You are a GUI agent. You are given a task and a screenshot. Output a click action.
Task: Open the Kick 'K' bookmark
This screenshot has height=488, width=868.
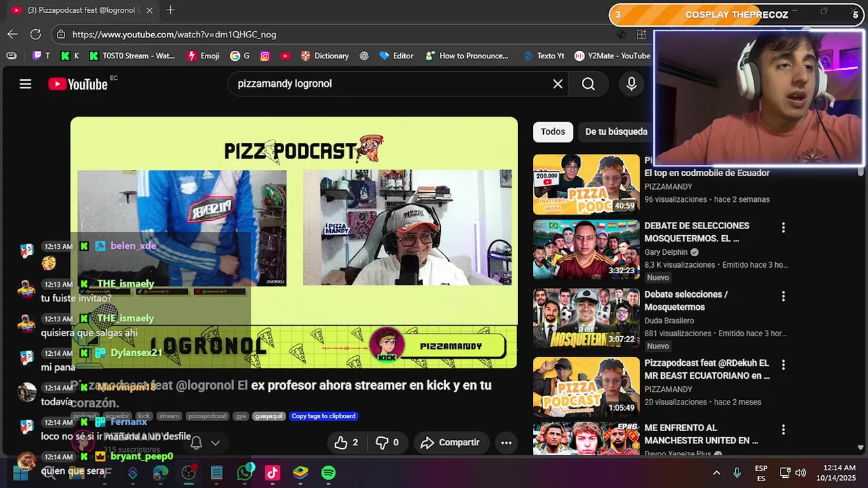coord(70,56)
